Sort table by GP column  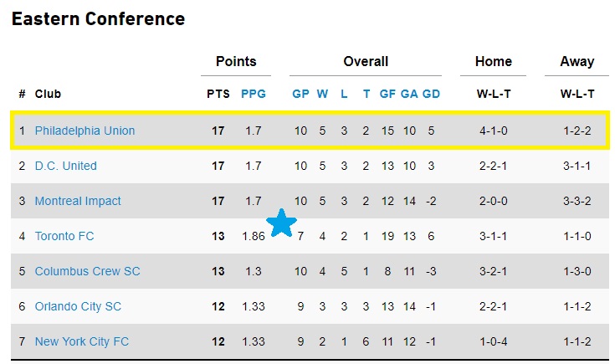point(300,94)
